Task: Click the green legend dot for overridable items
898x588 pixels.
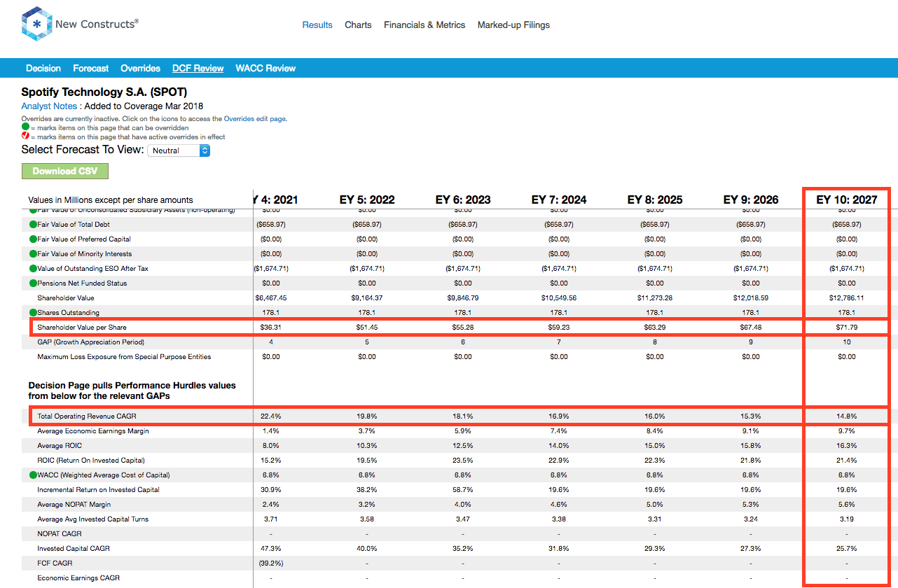Action: (x=25, y=128)
